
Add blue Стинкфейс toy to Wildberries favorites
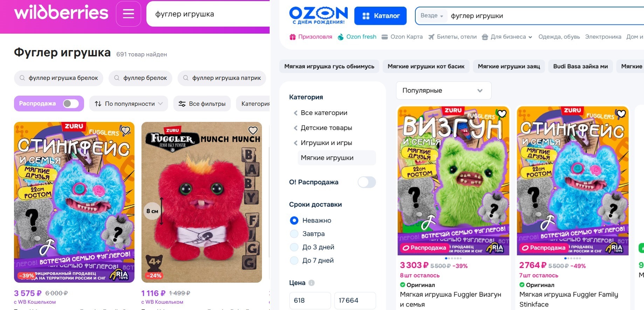click(125, 131)
